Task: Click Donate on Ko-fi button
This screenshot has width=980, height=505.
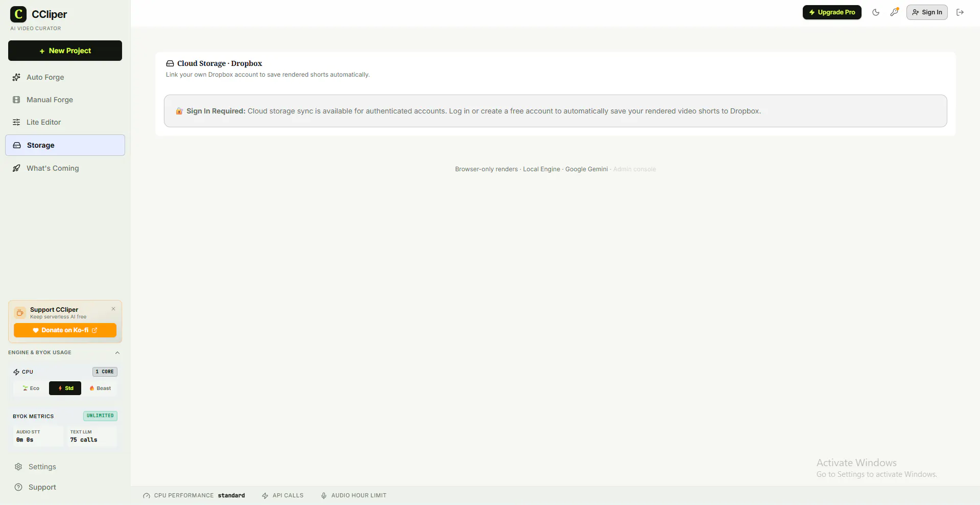Action: [65, 330]
